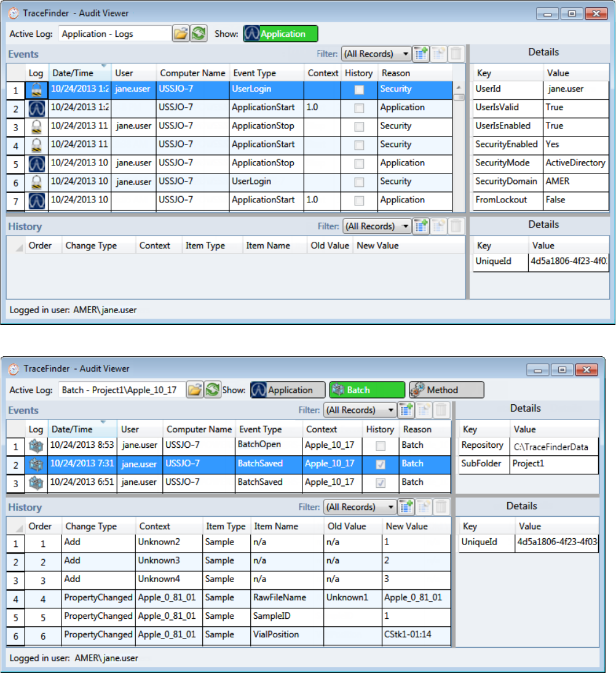
Task: Sort by Date/Time column in bottom window
Action: point(82,429)
